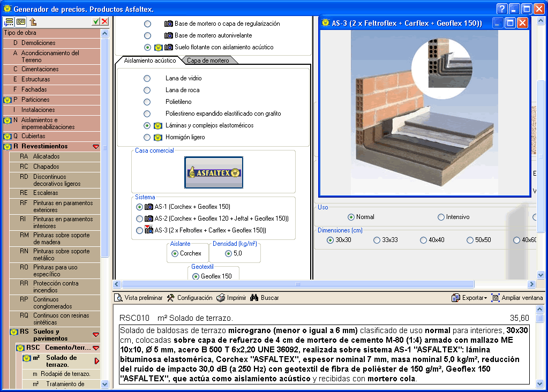
Task: Close the AS-3 preview image window
Action: click(x=522, y=23)
